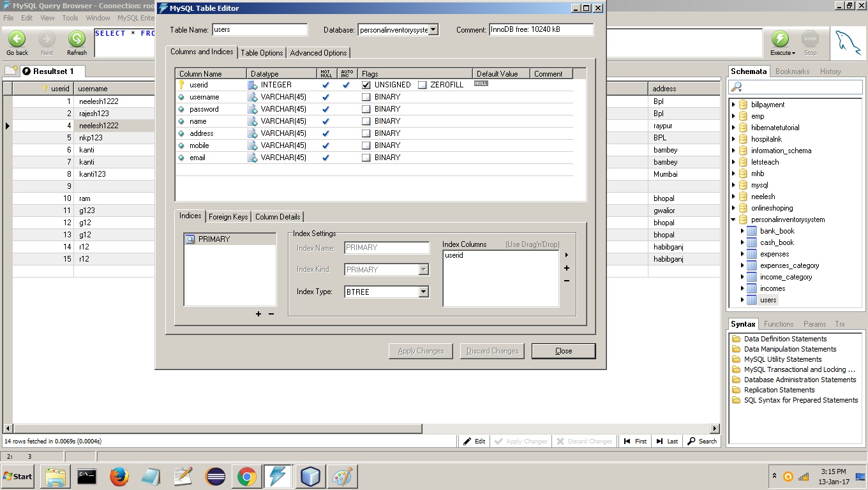Switch to Advanced Options tab
The image size is (868, 490).
coord(318,53)
